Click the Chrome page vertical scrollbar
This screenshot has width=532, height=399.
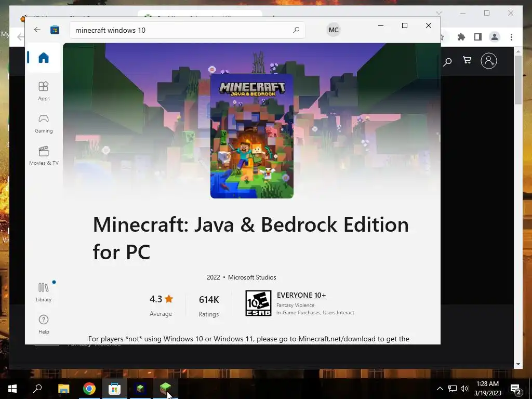(518, 79)
